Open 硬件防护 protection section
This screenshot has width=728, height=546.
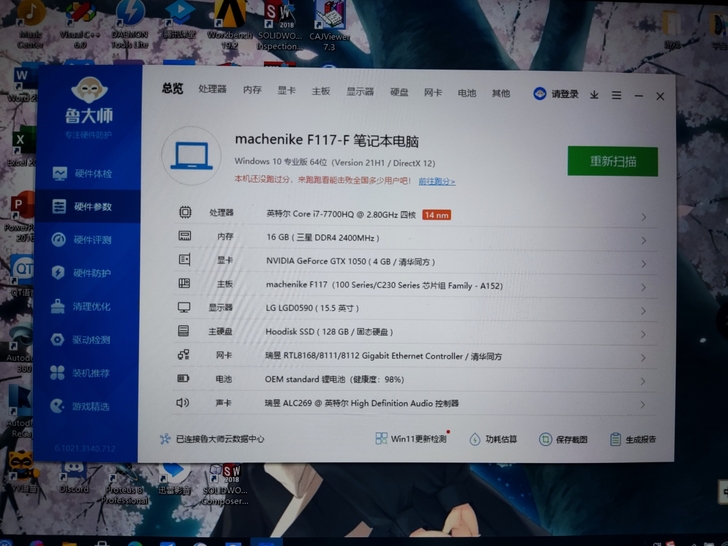81,273
